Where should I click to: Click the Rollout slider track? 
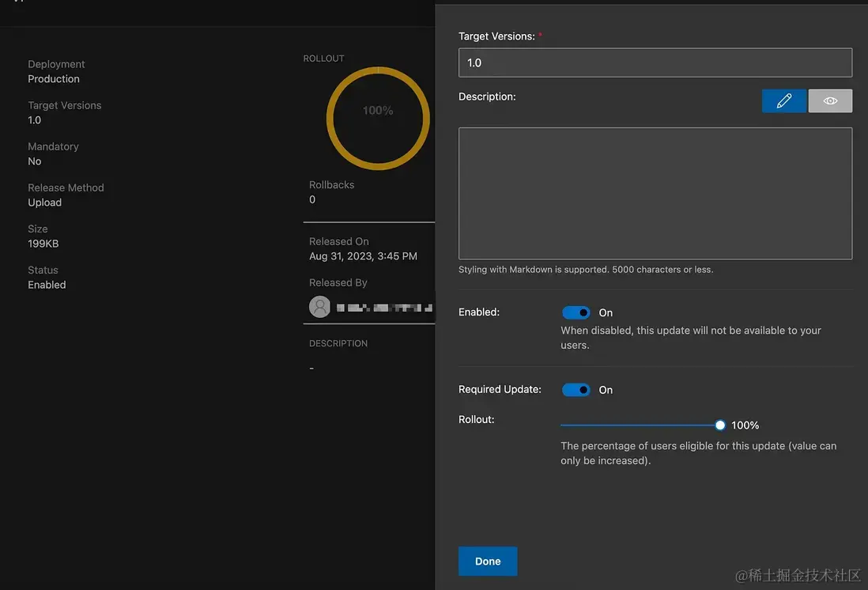pos(640,425)
